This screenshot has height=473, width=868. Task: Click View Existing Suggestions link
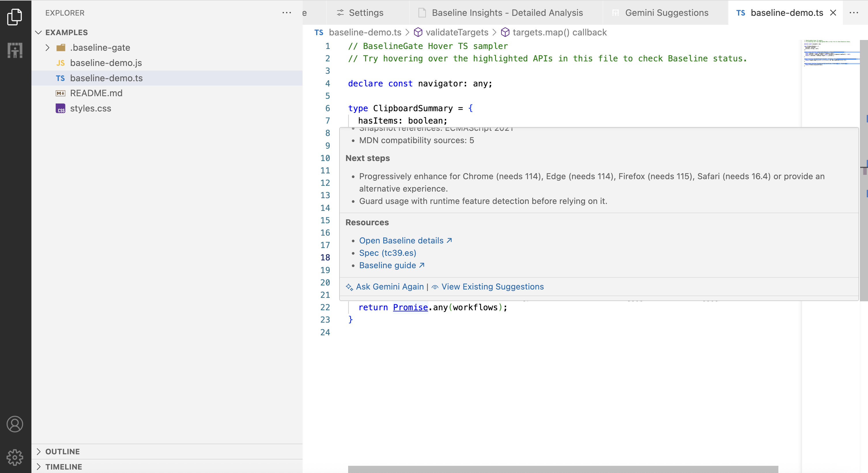[492, 287]
